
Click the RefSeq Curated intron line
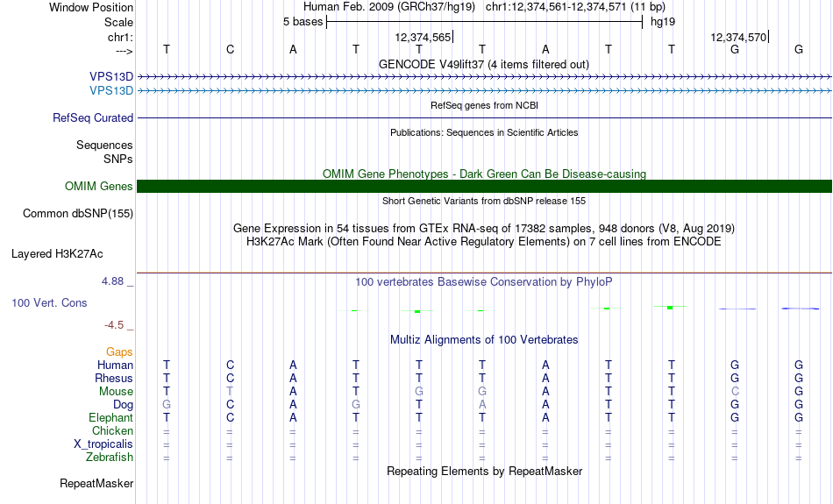point(485,118)
